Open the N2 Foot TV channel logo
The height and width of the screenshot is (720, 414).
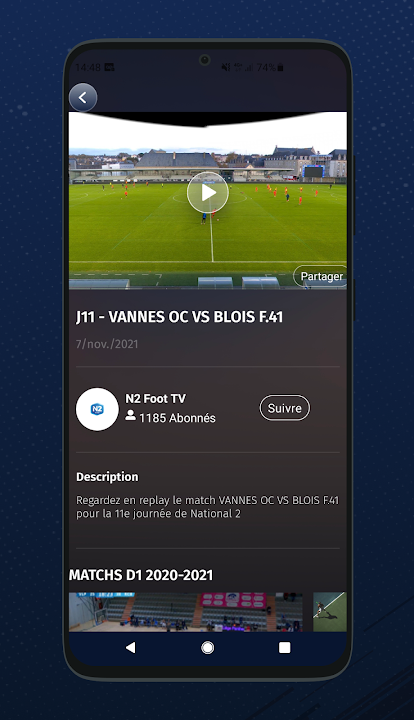97,409
